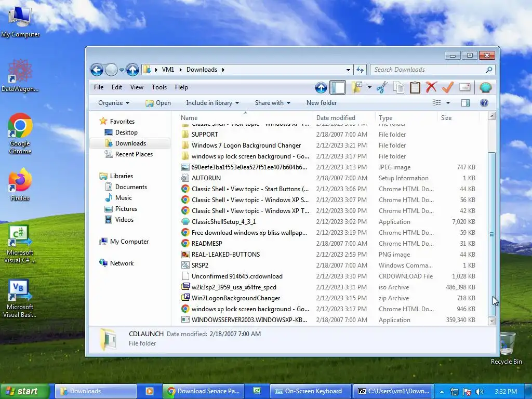532x399 pixels.
Task: Open the Tools menu
Action: coord(159,87)
